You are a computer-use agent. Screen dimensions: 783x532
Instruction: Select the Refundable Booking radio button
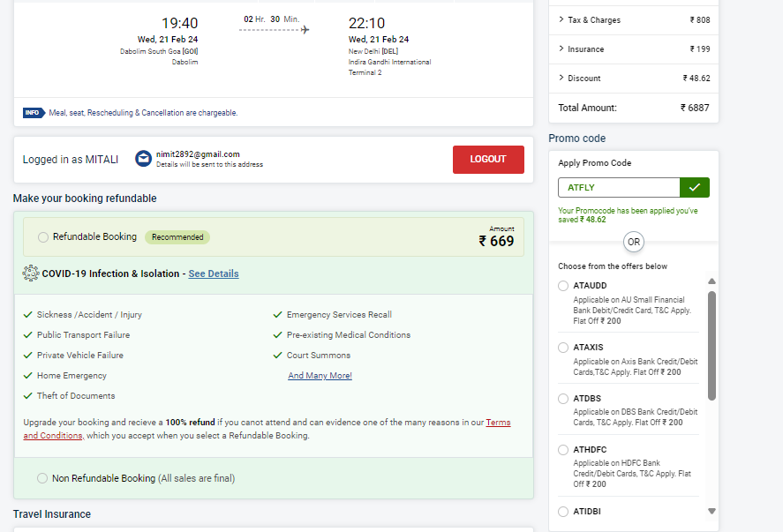pos(43,237)
